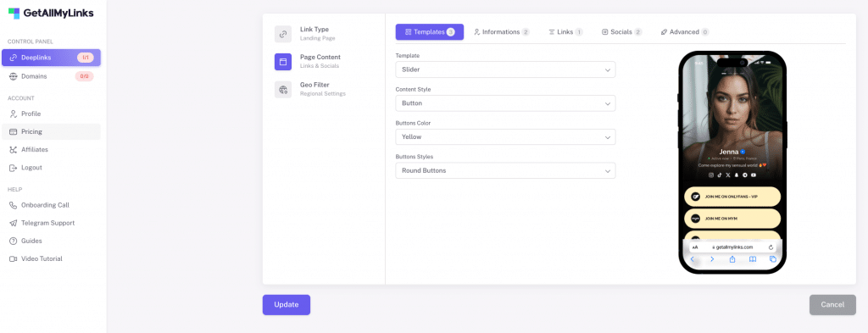Switch to the Socials tab

click(x=621, y=32)
